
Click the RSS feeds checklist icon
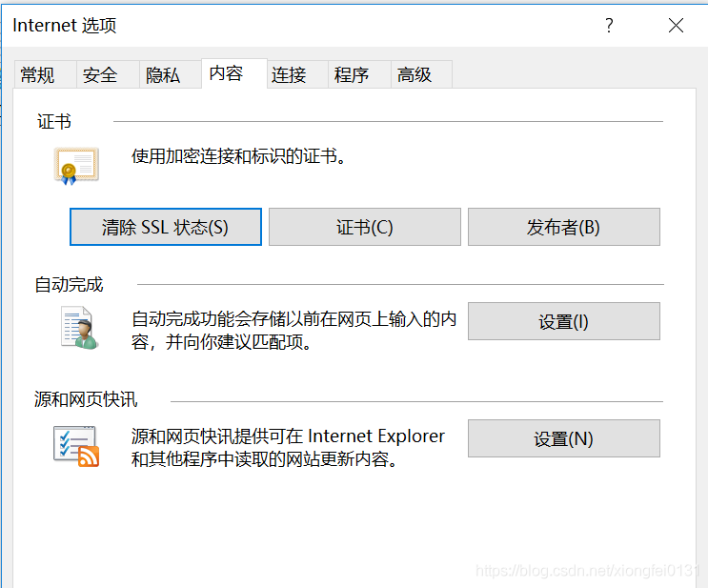(76, 446)
